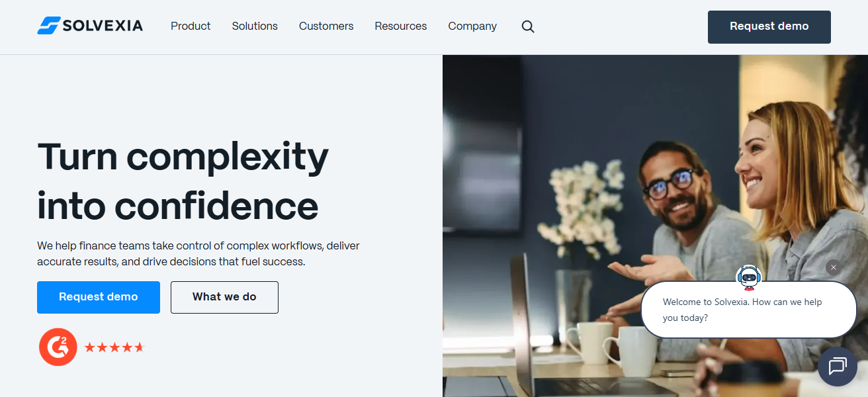Click the welcome chat message bubble
Viewport: 868px width, 397px height.
[x=749, y=310]
